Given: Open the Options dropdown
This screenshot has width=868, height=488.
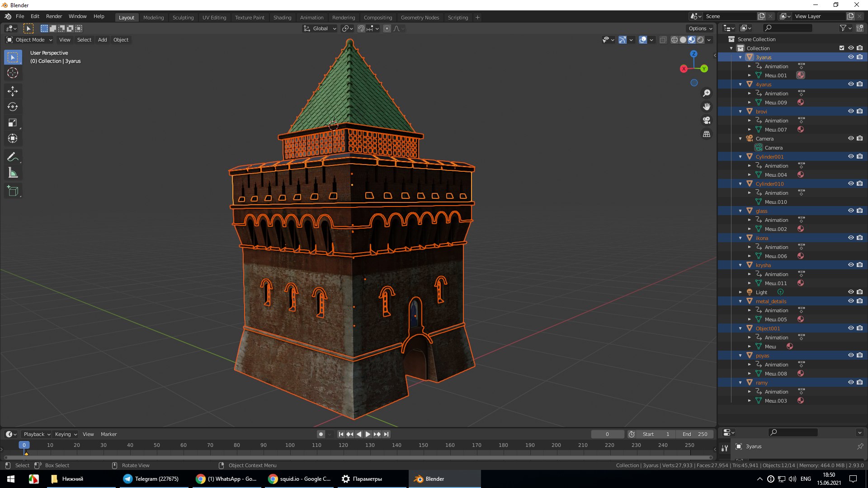Looking at the screenshot, I should click(x=700, y=28).
